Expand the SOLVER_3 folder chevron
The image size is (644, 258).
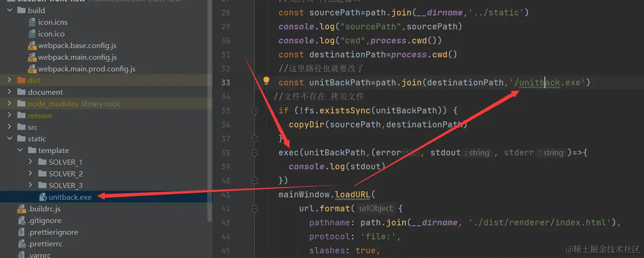[x=30, y=185]
